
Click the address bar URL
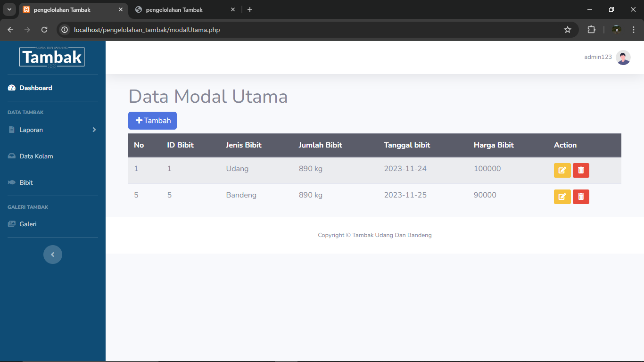point(147,30)
